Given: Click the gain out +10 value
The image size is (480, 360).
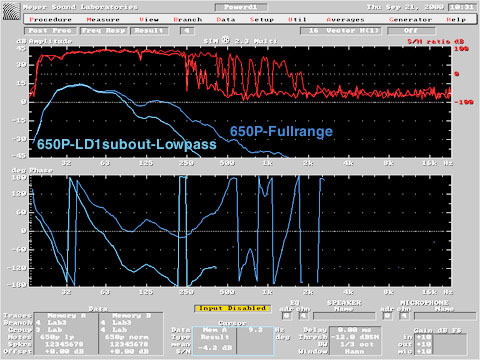Looking at the screenshot, I should click(x=423, y=344).
